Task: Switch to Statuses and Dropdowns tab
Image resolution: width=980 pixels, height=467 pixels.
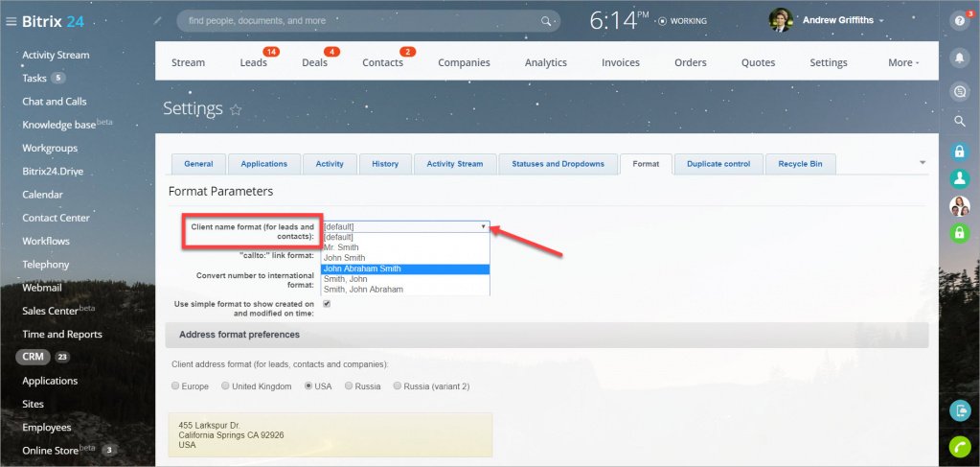Action: coord(558,164)
